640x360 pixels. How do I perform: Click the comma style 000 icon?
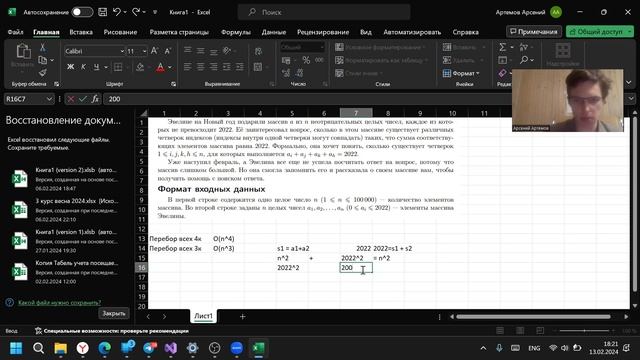(x=319, y=60)
